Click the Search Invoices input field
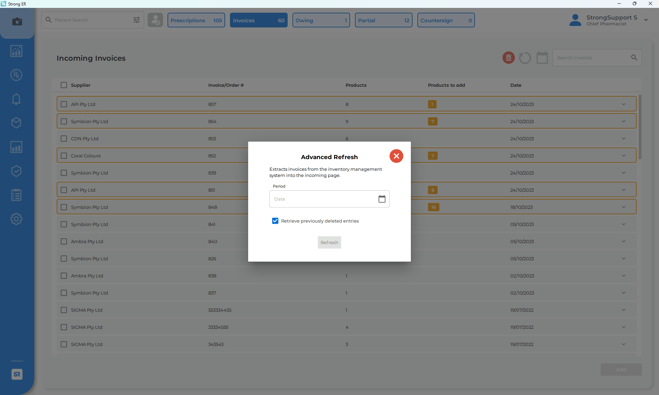This screenshot has width=659, height=395. click(597, 58)
